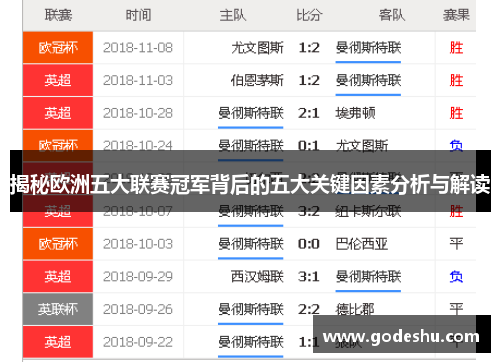Screen dimensions: 500x362
Task: Select the date 2018-10-24
Action: pos(138,146)
